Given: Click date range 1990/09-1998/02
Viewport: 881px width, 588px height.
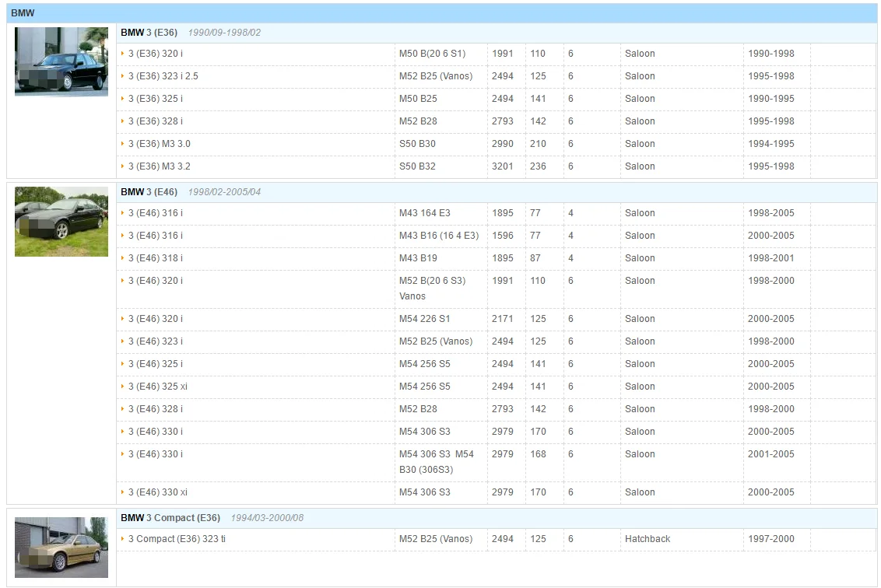Looking at the screenshot, I should tap(224, 33).
